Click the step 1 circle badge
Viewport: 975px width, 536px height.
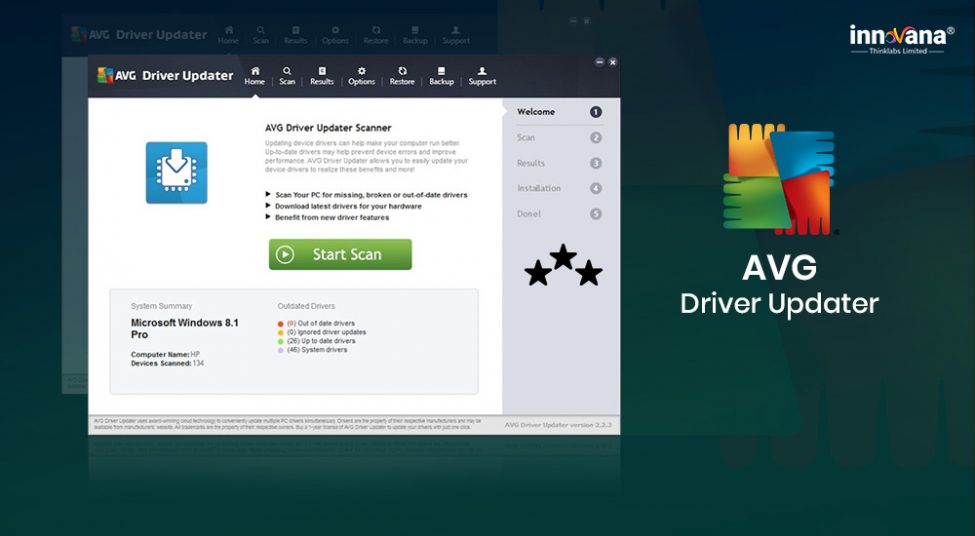pos(596,112)
